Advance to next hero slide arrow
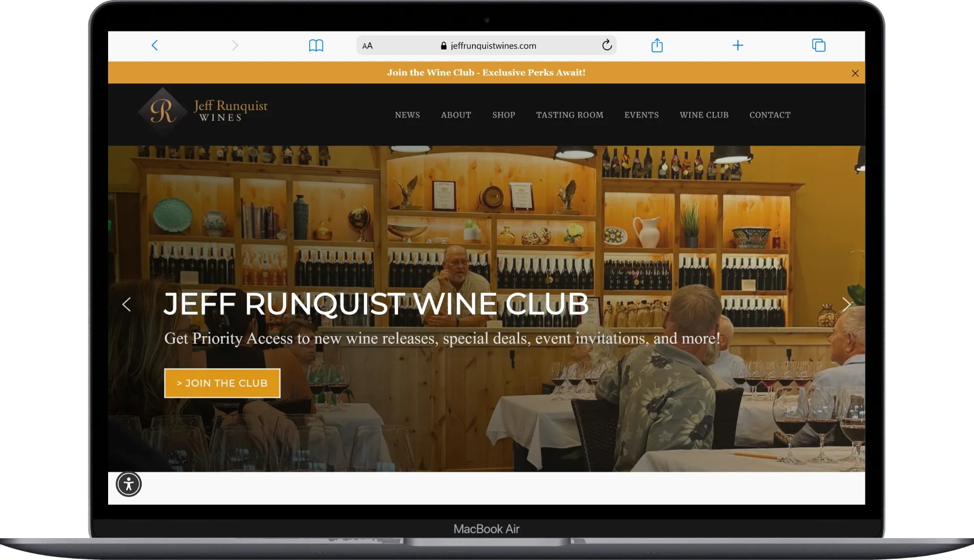The image size is (974, 560). pyautogui.click(x=846, y=304)
